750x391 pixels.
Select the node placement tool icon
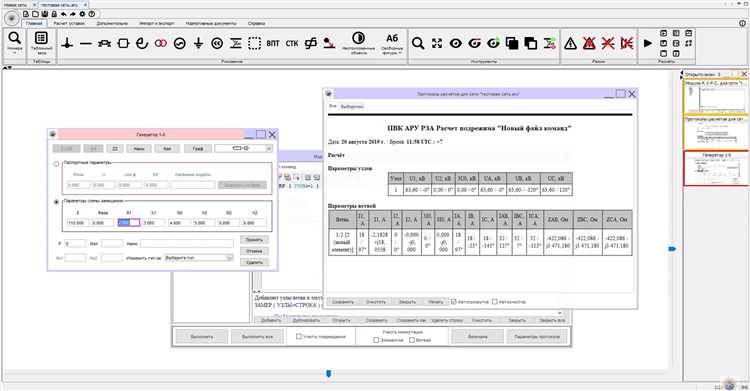click(x=67, y=44)
